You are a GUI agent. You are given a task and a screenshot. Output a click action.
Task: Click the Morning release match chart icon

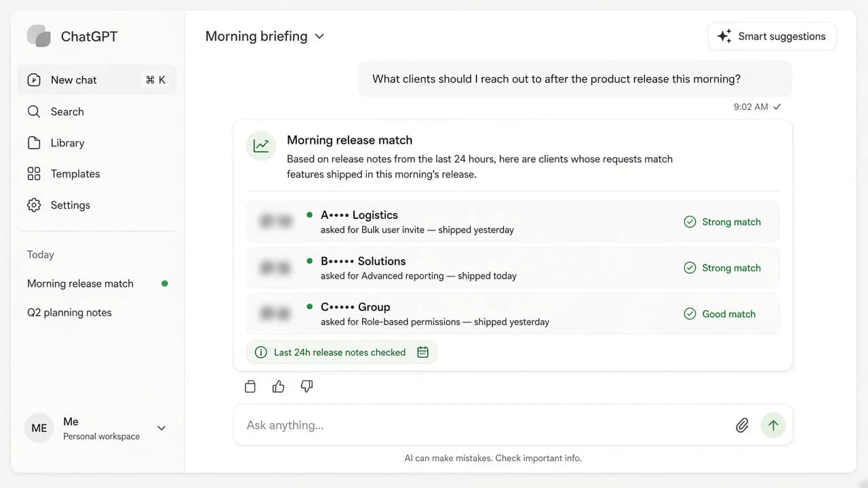(261, 145)
